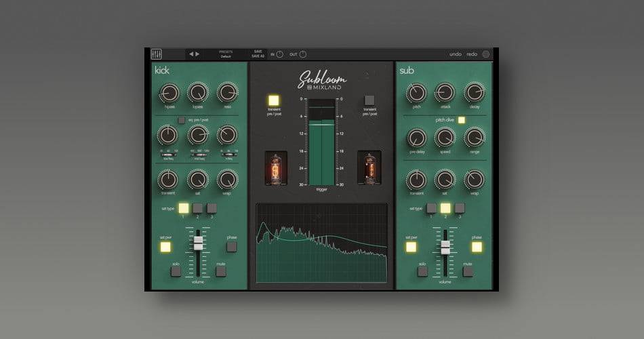Click the sub volume fader handle

click(445, 247)
